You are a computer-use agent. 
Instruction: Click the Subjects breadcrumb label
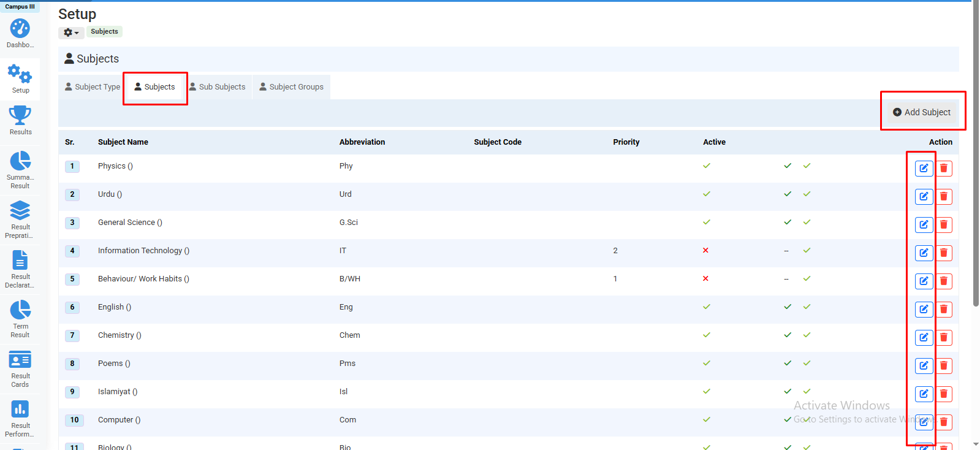[x=104, y=31]
